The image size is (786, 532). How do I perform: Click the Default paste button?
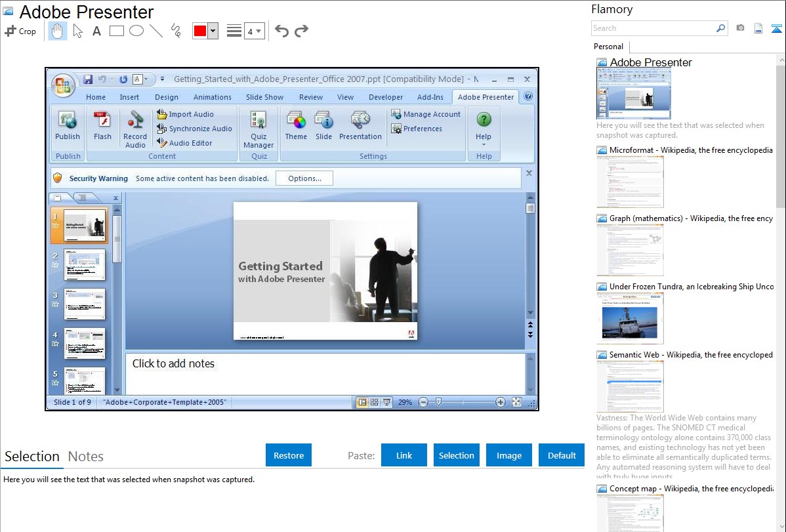[x=562, y=455]
